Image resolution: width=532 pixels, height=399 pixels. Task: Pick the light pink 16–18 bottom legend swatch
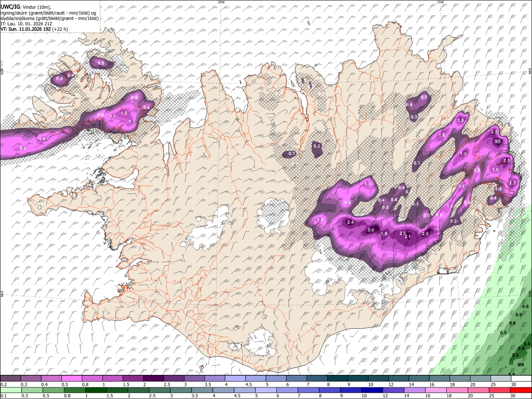[x=436, y=390]
